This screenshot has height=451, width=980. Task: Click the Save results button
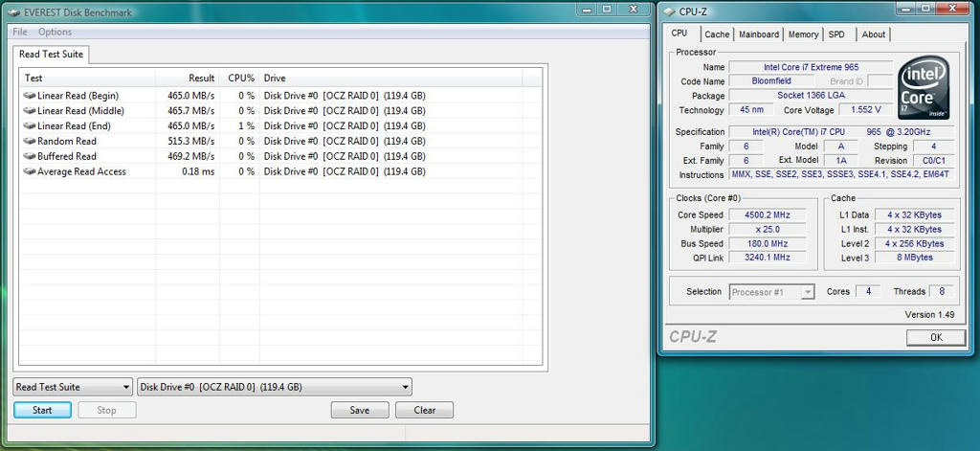click(x=360, y=411)
